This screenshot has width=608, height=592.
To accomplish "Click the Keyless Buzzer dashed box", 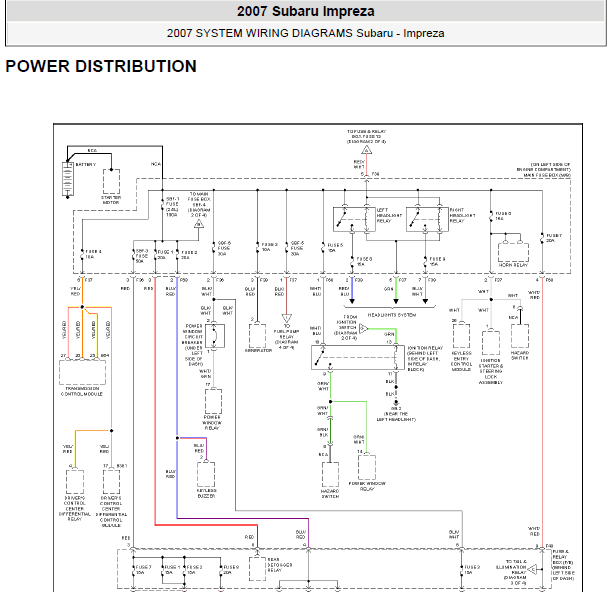I will point(206,475).
